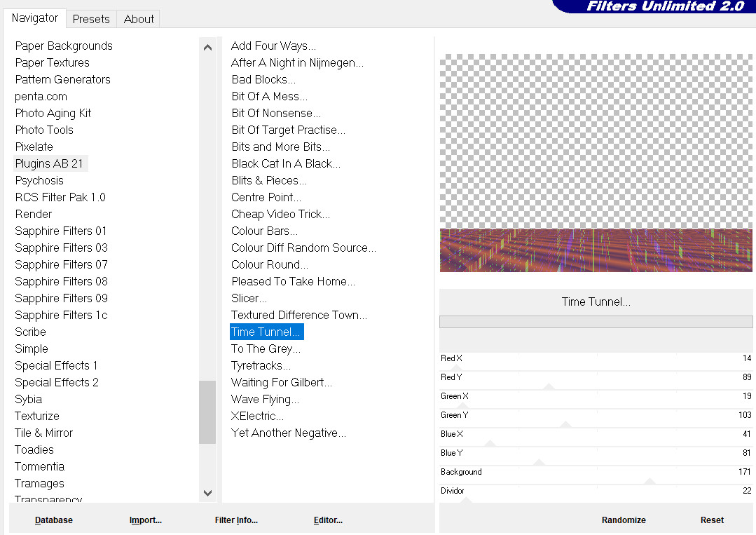Viewport: 756px width, 535px height.
Task: Pick the Colour Bars... filter
Action: pyautogui.click(x=264, y=231)
